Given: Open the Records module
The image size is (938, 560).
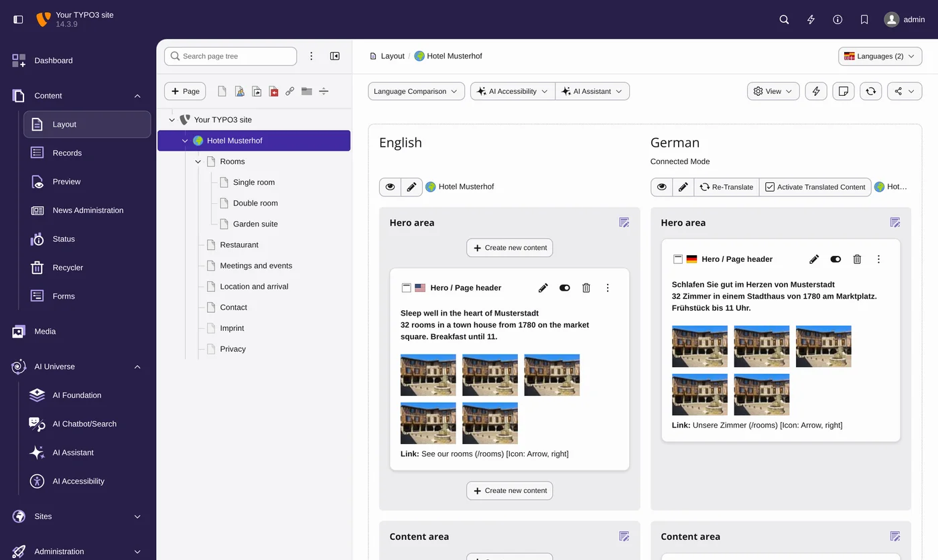Looking at the screenshot, I should pos(87,153).
